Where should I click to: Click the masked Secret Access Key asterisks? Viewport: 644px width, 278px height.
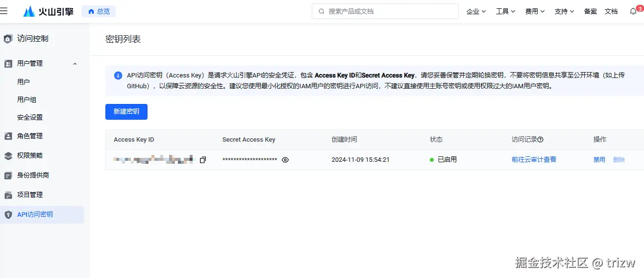click(250, 160)
